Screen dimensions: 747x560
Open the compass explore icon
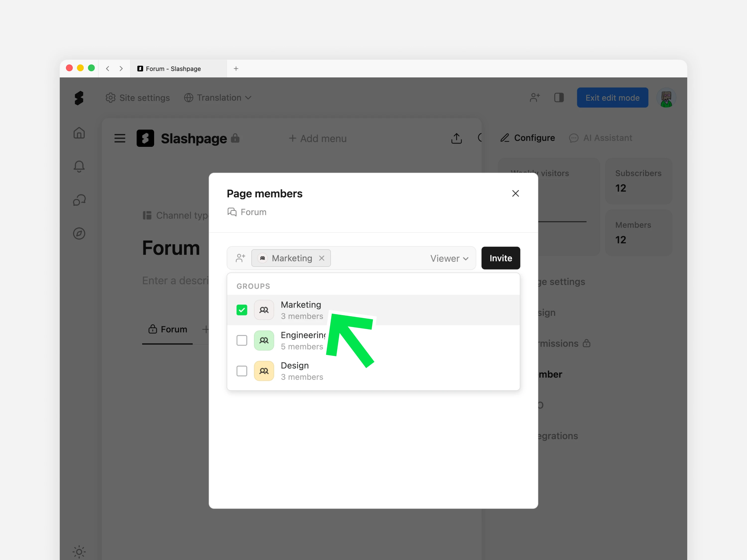click(79, 234)
